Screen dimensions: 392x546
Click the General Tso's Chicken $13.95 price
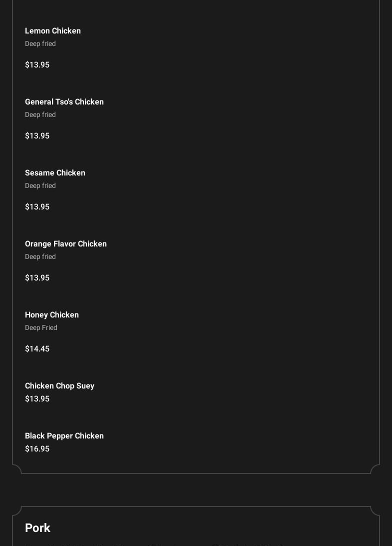pyautogui.click(x=37, y=136)
